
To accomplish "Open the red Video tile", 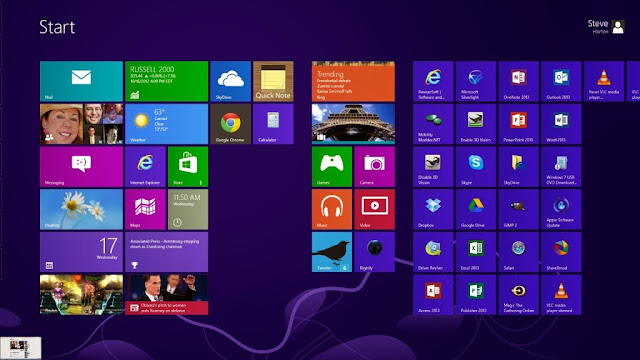I will click(x=375, y=209).
